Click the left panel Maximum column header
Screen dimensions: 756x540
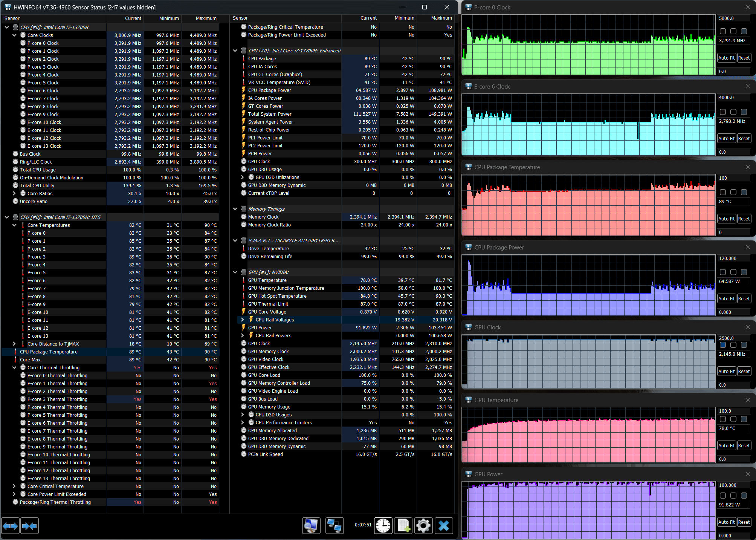click(206, 18)
